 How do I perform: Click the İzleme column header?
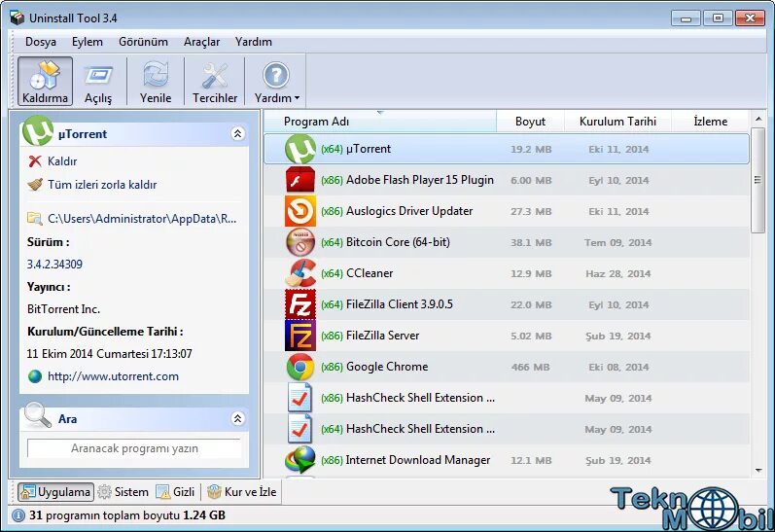tap(710, 122)
